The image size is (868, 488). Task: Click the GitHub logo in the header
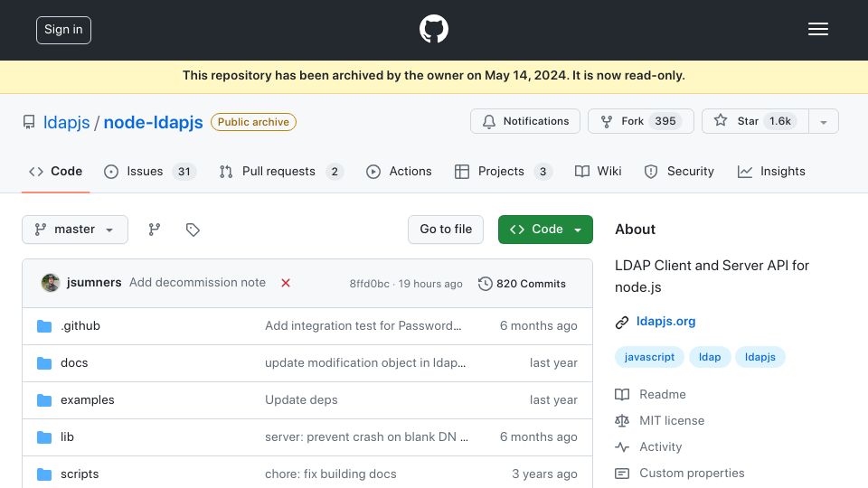433,29
